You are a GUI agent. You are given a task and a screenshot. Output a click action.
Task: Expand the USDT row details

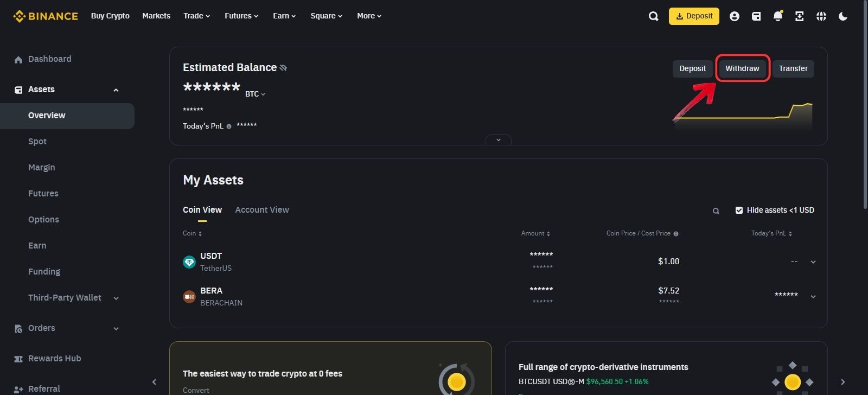pos(813,262)
